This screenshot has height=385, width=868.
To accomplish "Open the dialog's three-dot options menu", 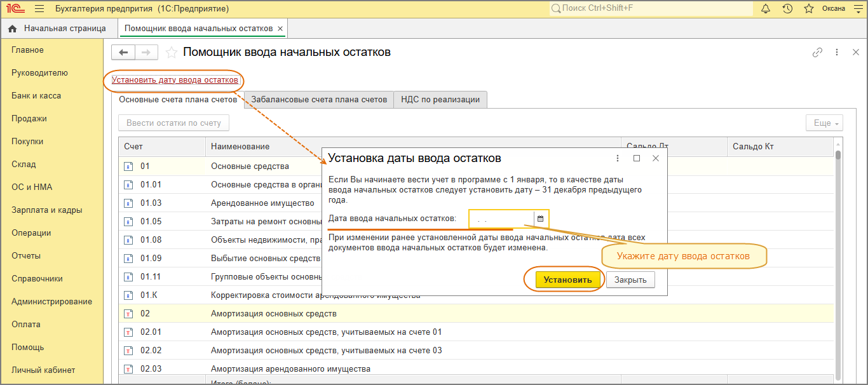I will 618,158.
